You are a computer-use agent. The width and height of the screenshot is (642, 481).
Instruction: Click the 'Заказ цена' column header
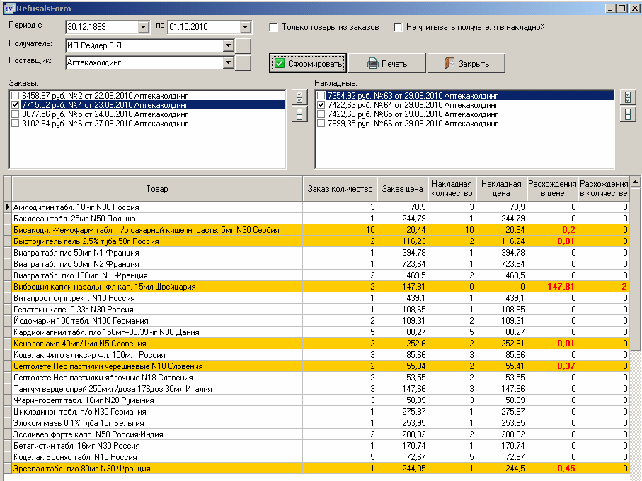coord(403,187)
